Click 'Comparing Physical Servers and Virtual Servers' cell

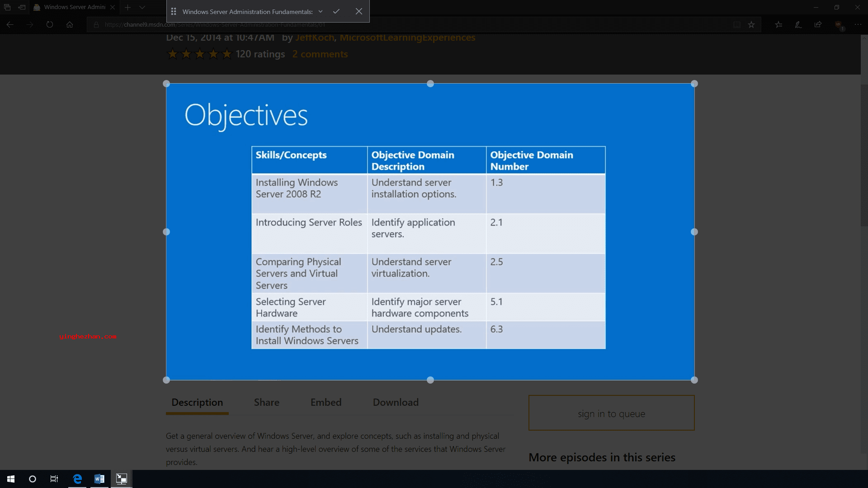310,273
